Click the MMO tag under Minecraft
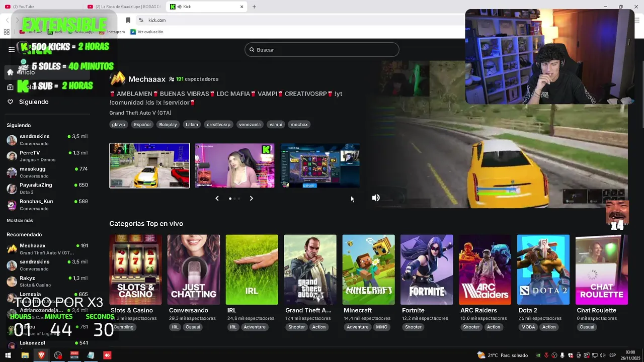Viewport: 644px width, 362px height. [x=381, y=327]
